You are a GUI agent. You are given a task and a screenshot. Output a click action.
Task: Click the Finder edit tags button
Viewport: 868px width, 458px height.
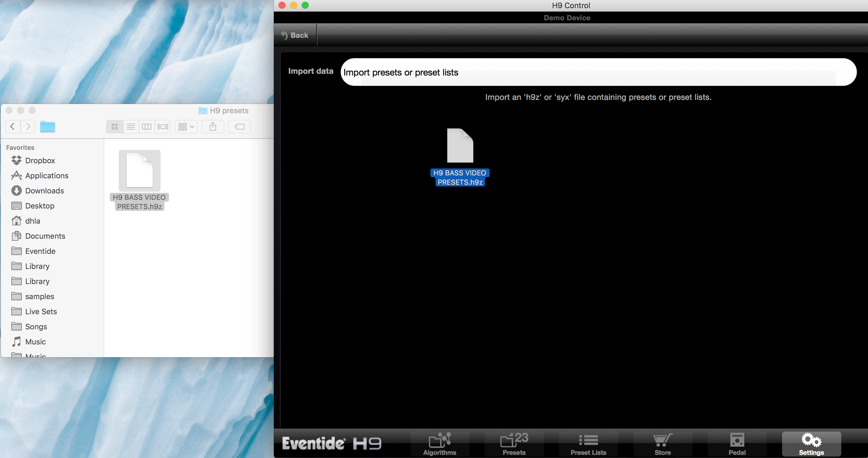(x=239, y=126)
